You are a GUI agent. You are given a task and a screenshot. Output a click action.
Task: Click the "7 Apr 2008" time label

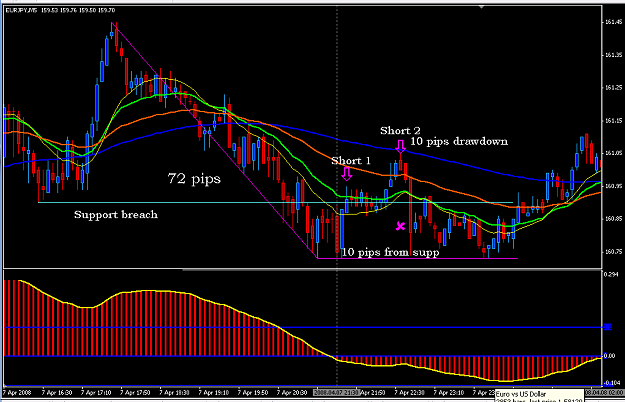tap(17, 392)
